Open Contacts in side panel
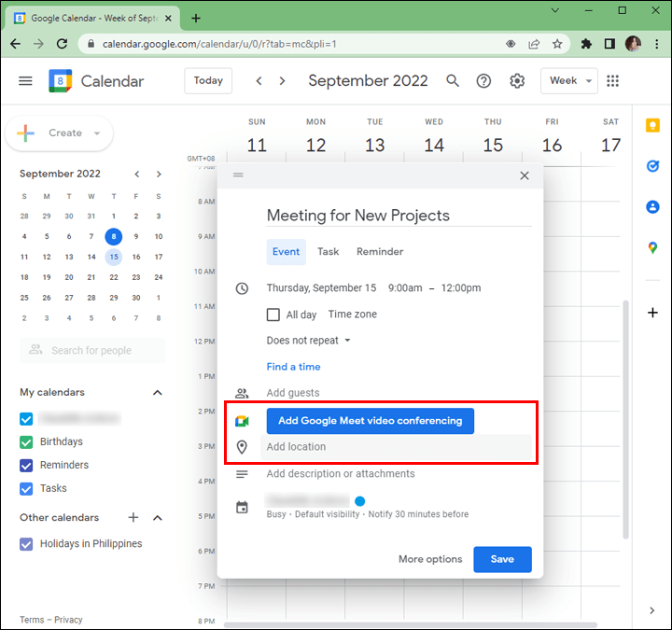This screenshot has width=672, height=630. (652, 207)
